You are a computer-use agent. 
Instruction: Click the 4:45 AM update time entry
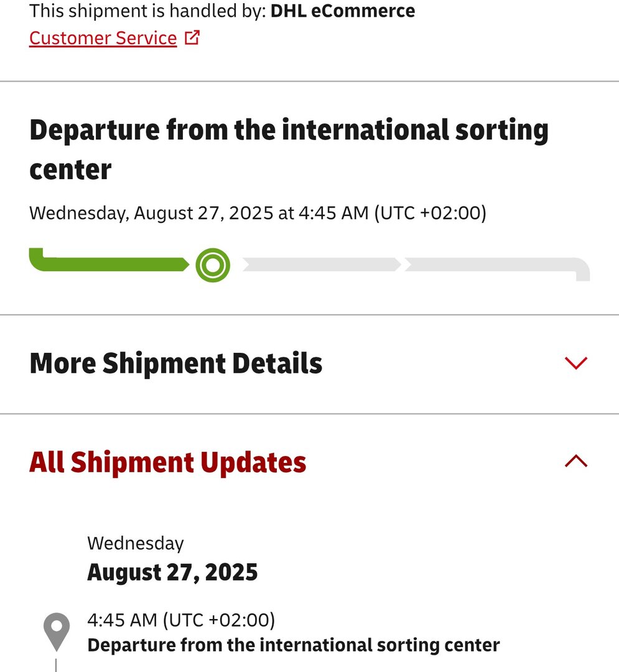pyautogui.click(x=181, y=620)
